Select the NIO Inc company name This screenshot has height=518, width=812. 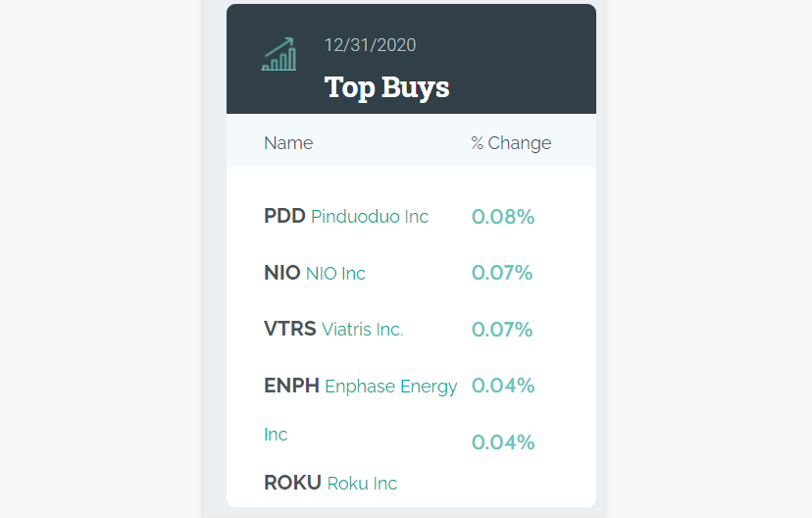pyautogui.click(x=335, y=274)
